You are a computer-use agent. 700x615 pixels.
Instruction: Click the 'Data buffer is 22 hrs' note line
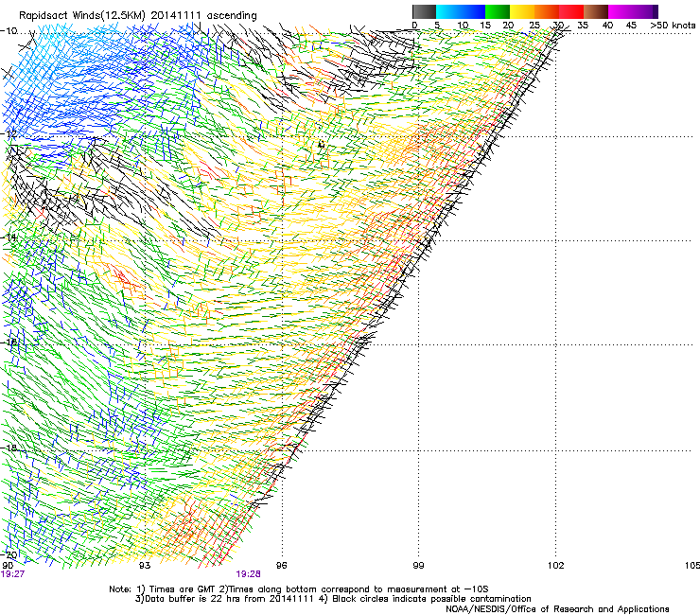[x=333, y=599]
